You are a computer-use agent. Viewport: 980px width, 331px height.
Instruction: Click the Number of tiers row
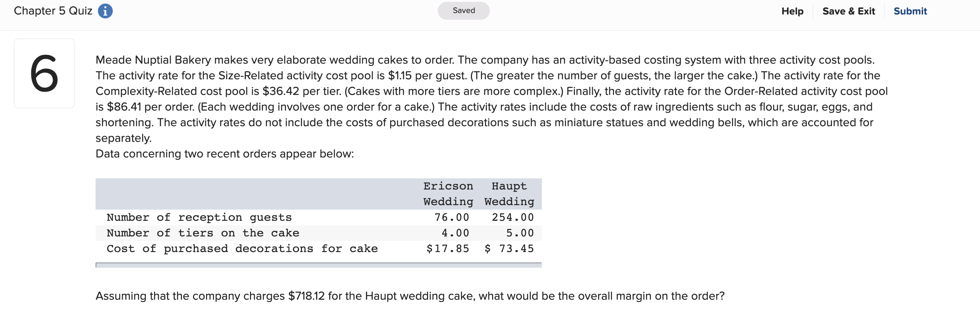[x=203, y=233]
